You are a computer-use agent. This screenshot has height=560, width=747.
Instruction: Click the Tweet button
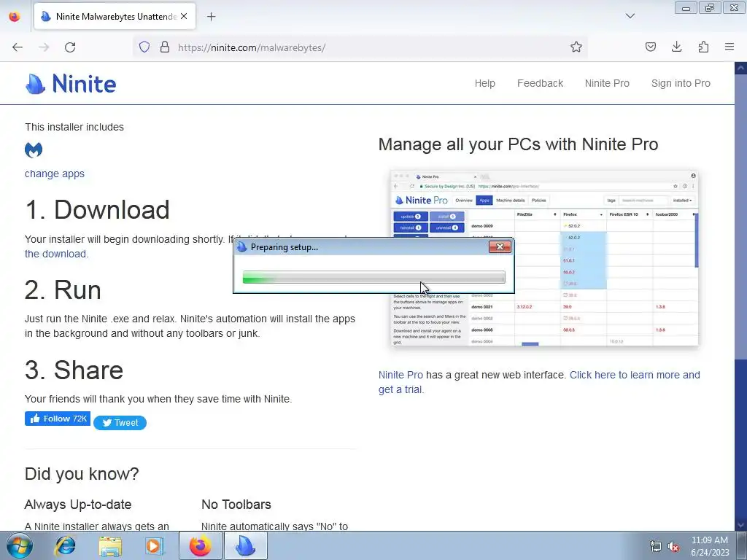click(x=120, y=423)
